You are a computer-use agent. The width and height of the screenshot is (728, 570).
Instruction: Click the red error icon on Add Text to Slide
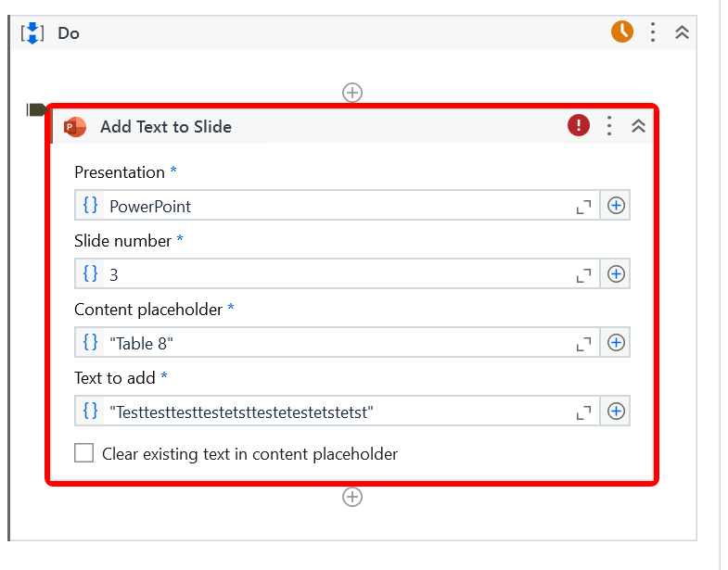pyautogui.click(x=579, y=126)
